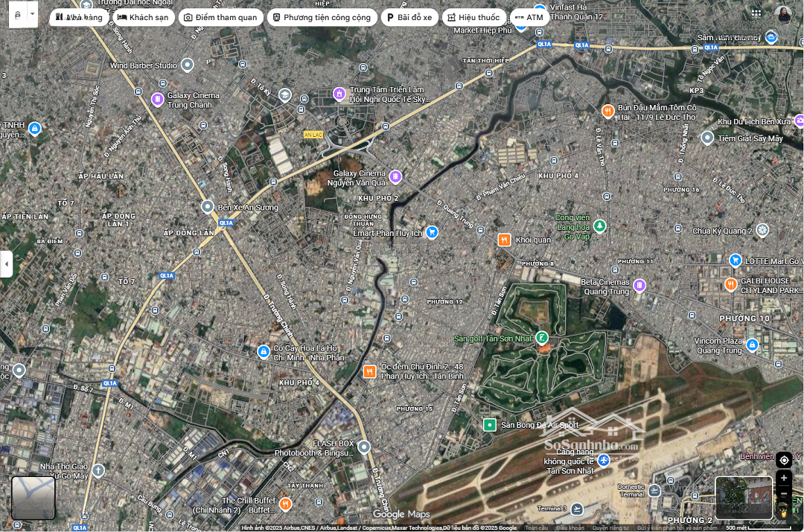This screenshot has height=532, width=804.
Task: Open the dropdown arrow in top-left panel
Action: (32, 13)
